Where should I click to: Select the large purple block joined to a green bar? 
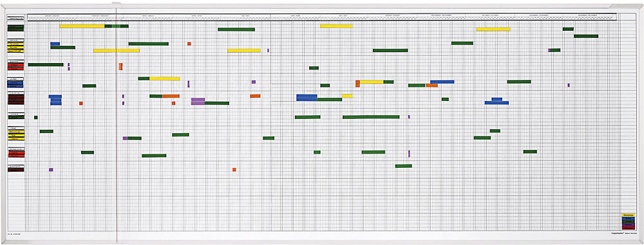point(198,102)
